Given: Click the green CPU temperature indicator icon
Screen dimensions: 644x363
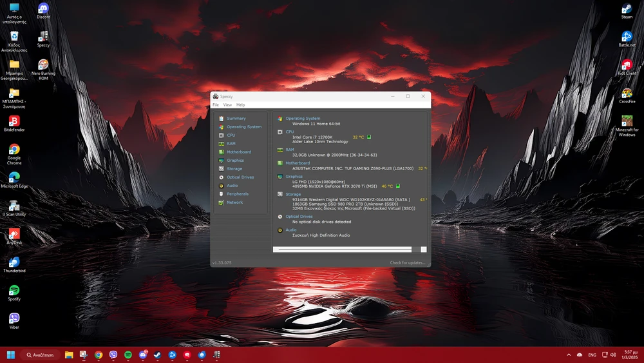Looking at the screenshot, I should 369,137.
